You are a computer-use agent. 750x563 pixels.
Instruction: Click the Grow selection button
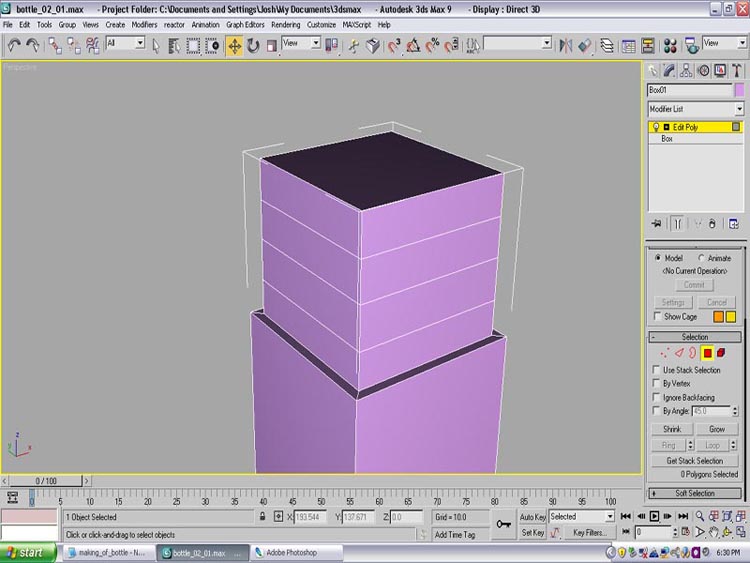pos(717,429)
